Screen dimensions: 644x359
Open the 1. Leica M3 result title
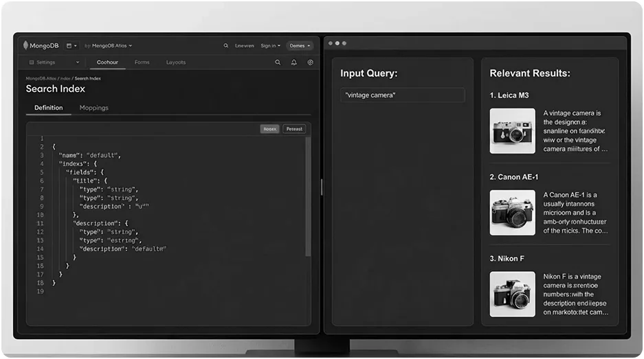509,95
